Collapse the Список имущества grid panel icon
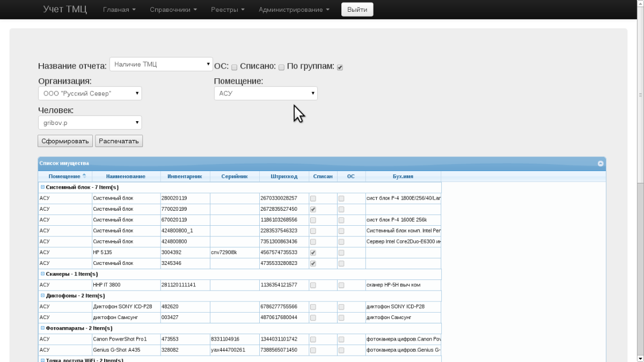The image size is (644, 362). (x=601, y=164)
